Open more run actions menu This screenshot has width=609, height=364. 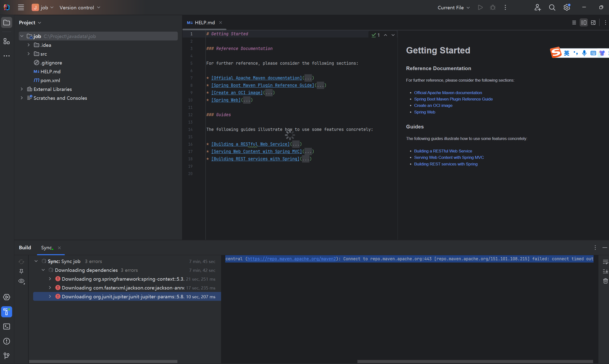505,8
